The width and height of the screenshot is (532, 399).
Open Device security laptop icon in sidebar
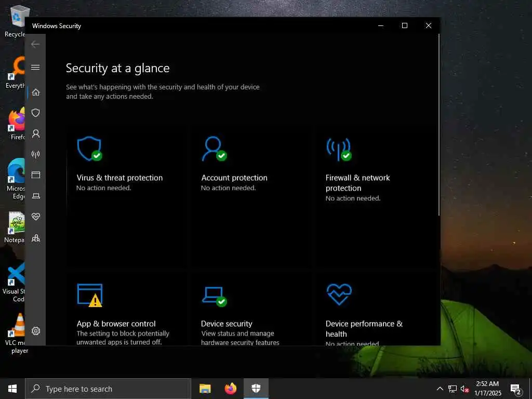(x=36, y=196)
